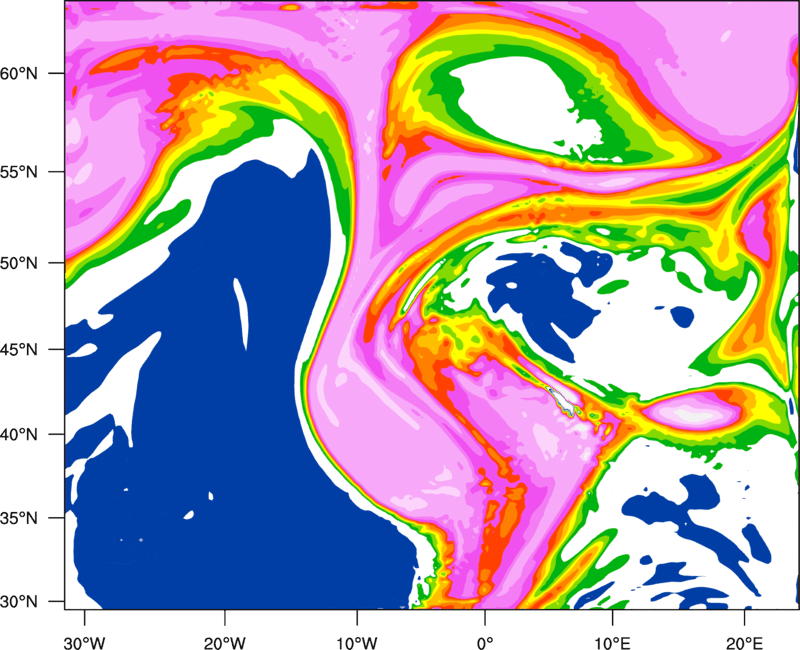This screenshot has height=650, width=800.
Task: Click the 55°N latitude label
Action: 19,172
